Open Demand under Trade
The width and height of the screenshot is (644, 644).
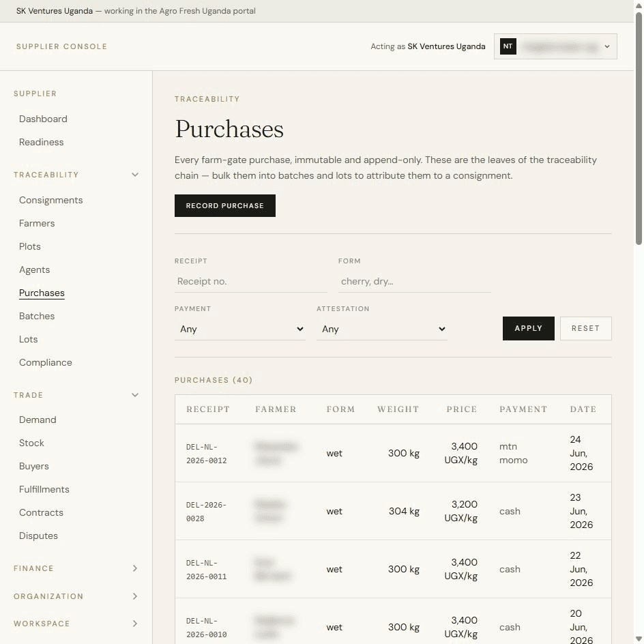coord(38,420)
